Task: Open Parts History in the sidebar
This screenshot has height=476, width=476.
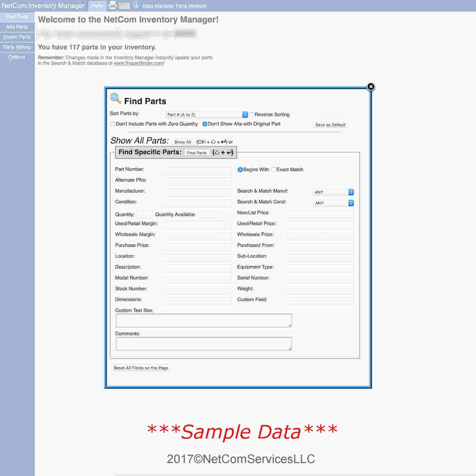Action: [x=17, y=47]
